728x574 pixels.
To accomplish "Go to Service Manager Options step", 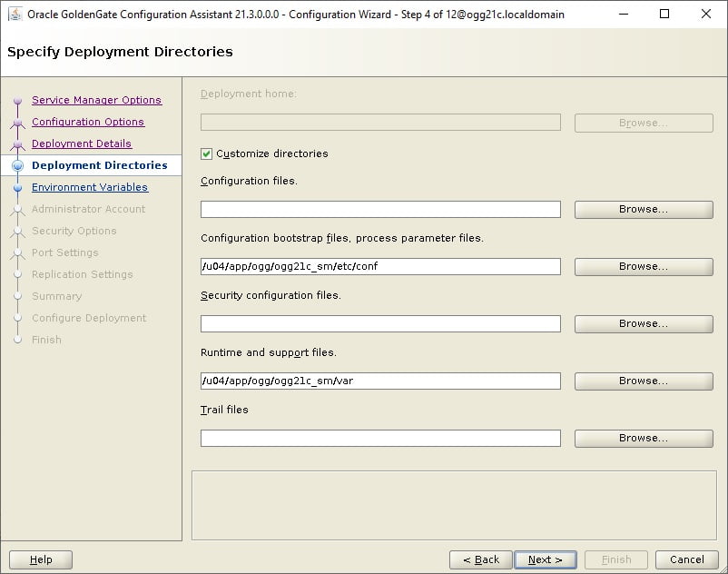I will click(96, 100).
